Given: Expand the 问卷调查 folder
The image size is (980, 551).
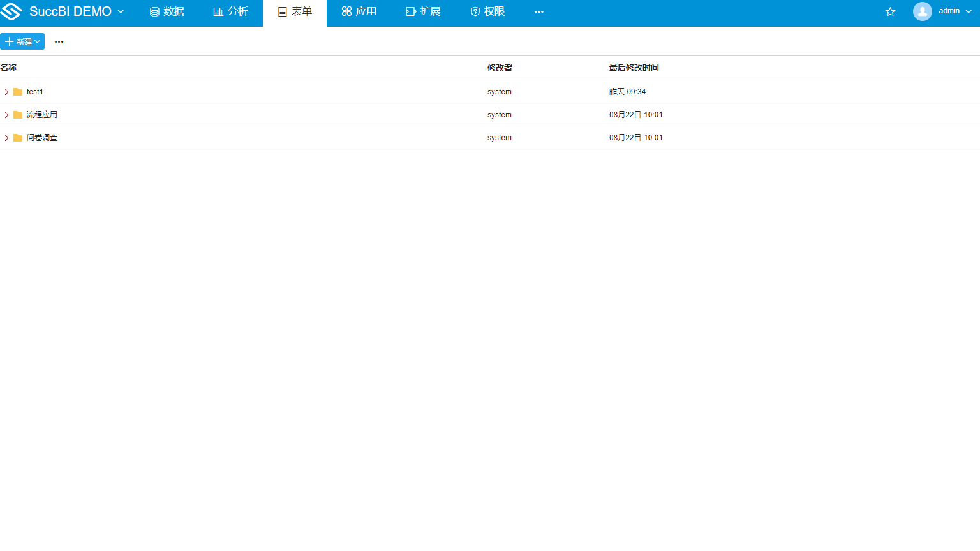Looking at the screenshot, I should (x=6, y=137).
